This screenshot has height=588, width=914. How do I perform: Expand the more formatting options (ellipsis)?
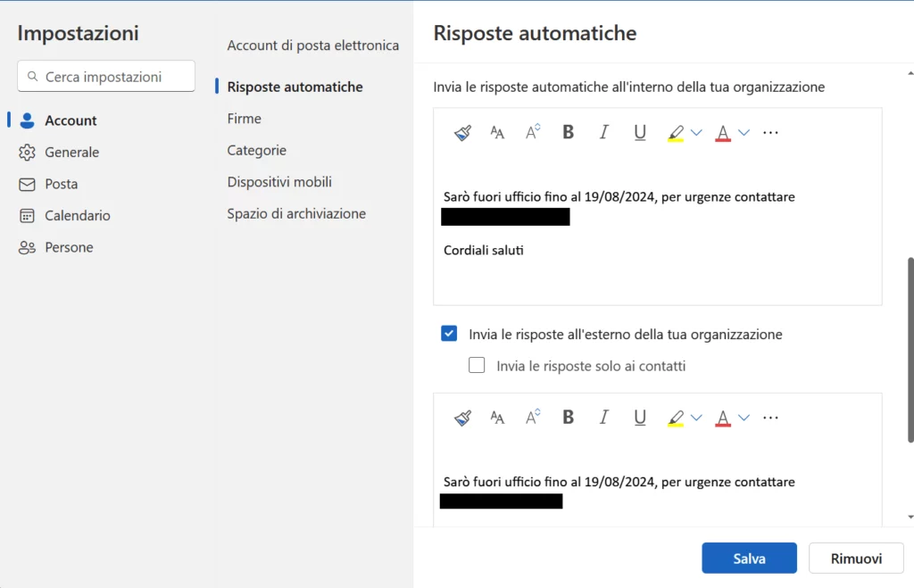point(770,132)
